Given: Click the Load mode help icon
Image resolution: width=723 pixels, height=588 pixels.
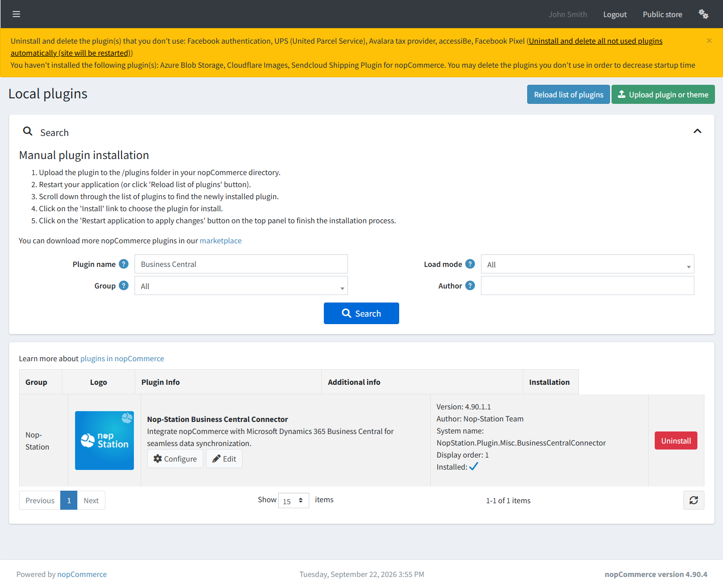Looking at the screenshot, I should (470, 264).
